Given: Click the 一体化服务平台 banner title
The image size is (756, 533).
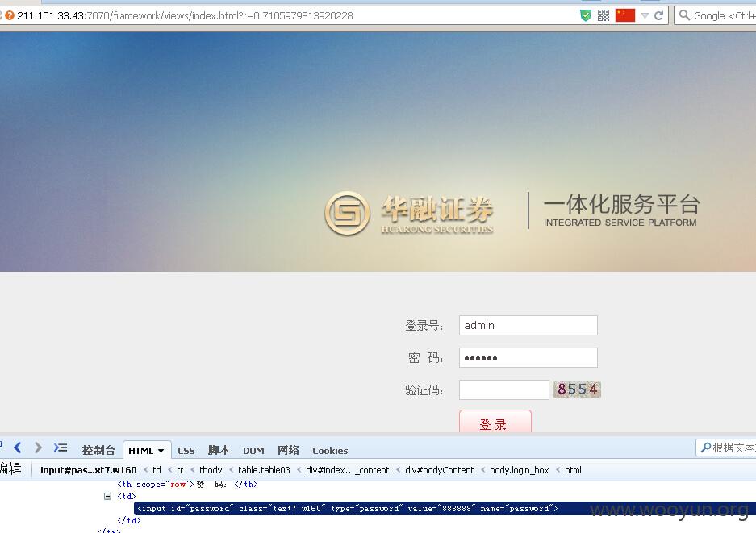Looking at the screenshot, I should (621, 204).
